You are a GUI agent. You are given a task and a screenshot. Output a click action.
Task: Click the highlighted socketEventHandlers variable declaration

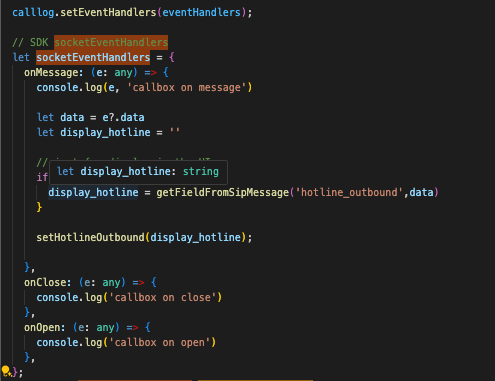pos(93,57)
